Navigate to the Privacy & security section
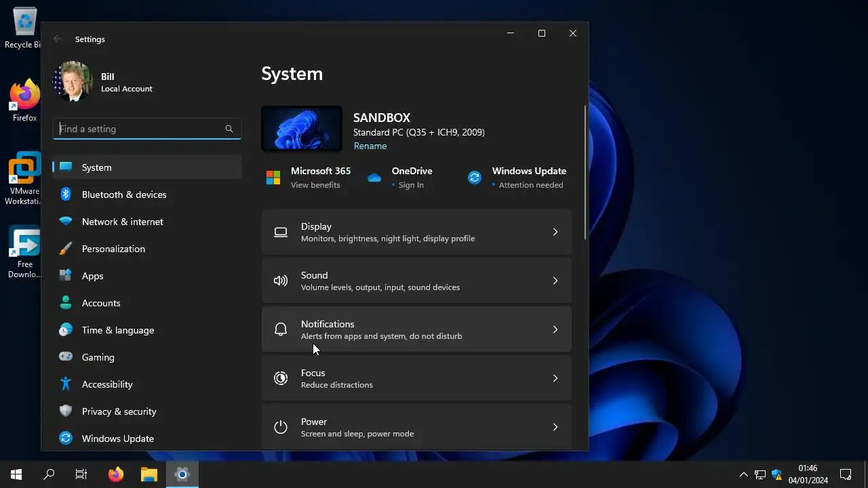868x488 pixels. pyautogui.click(x=146, y=411)
